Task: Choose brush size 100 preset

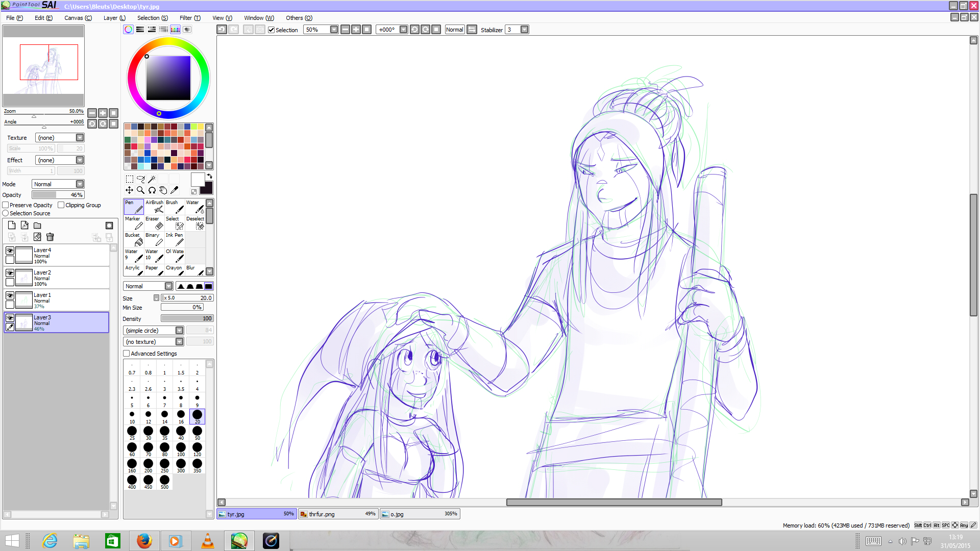Action: tap(181, 449)
